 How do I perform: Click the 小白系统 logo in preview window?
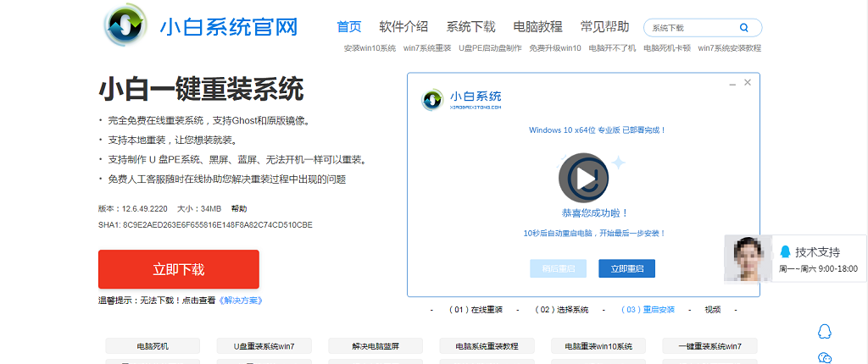463,100
